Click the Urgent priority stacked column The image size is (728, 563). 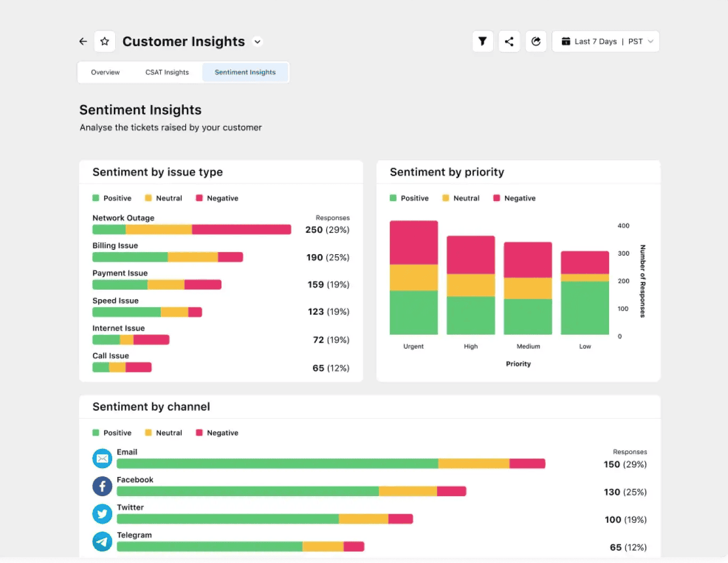[414, 278]
